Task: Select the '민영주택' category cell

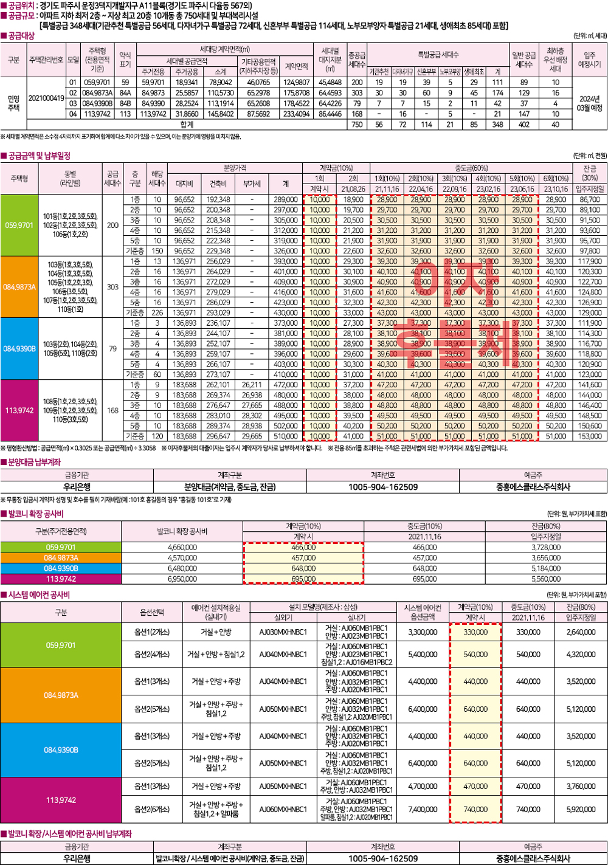Action: tap(13, 103)
